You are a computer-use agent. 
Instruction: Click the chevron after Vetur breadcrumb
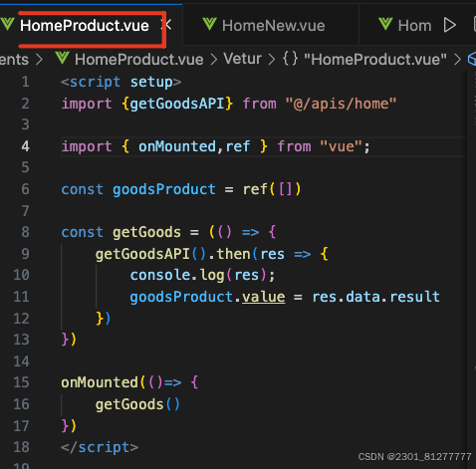tap(272, 60)
